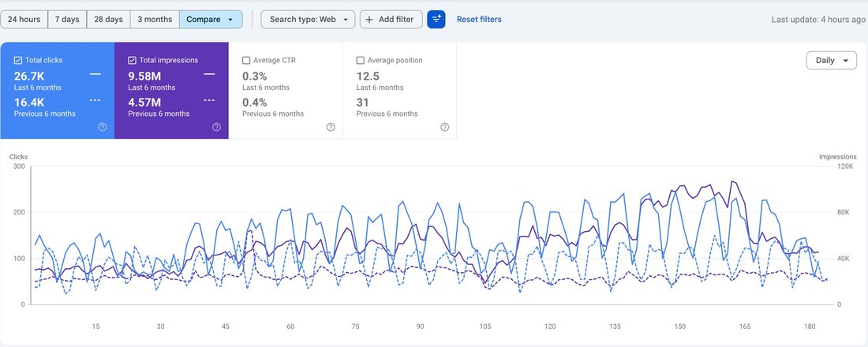Viewport: 868px width, 347px height.
Task: Open help icon on Total clicks card
Action: (103, 127)
